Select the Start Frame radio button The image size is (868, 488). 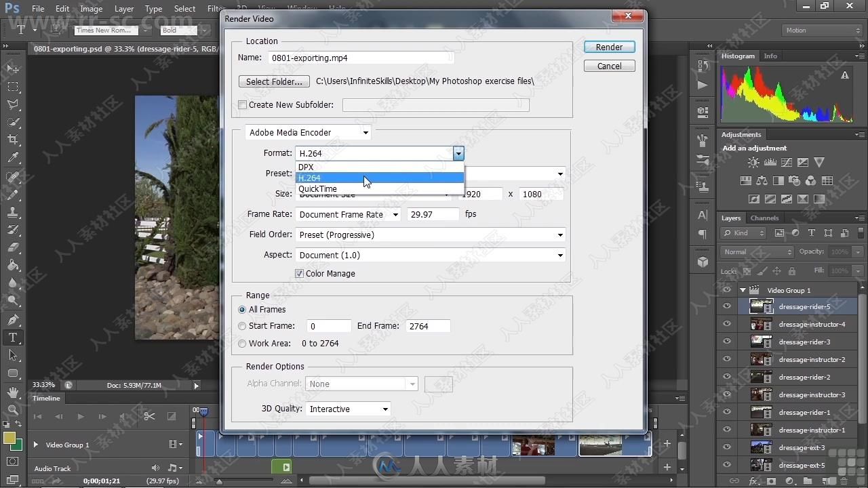242,326
